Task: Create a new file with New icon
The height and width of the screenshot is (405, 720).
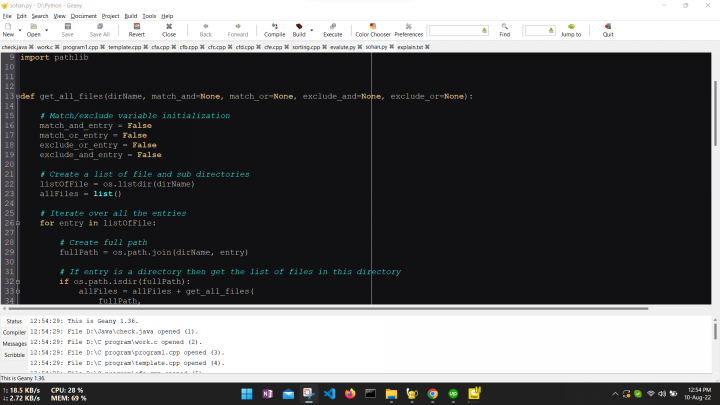Action: [x=8, y=30]
